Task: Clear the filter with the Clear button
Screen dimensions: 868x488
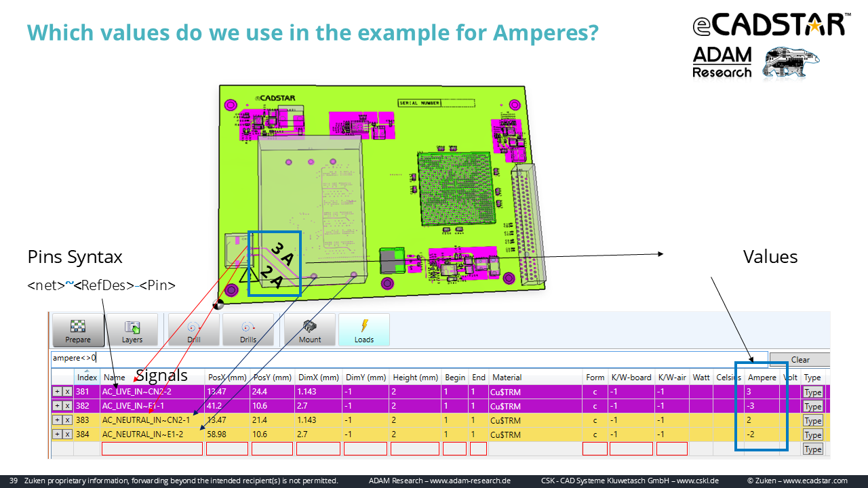Action: [x=800, y=360]
